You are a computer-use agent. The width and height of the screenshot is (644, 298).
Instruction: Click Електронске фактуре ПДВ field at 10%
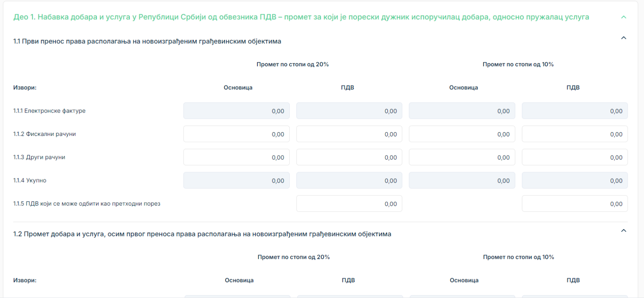(x=574, y=111)
